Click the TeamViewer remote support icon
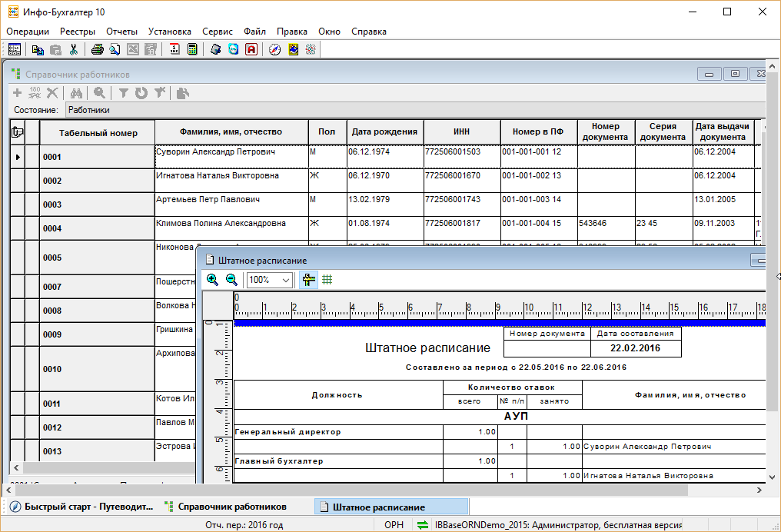781x532 pixels. tap(233, 49)
